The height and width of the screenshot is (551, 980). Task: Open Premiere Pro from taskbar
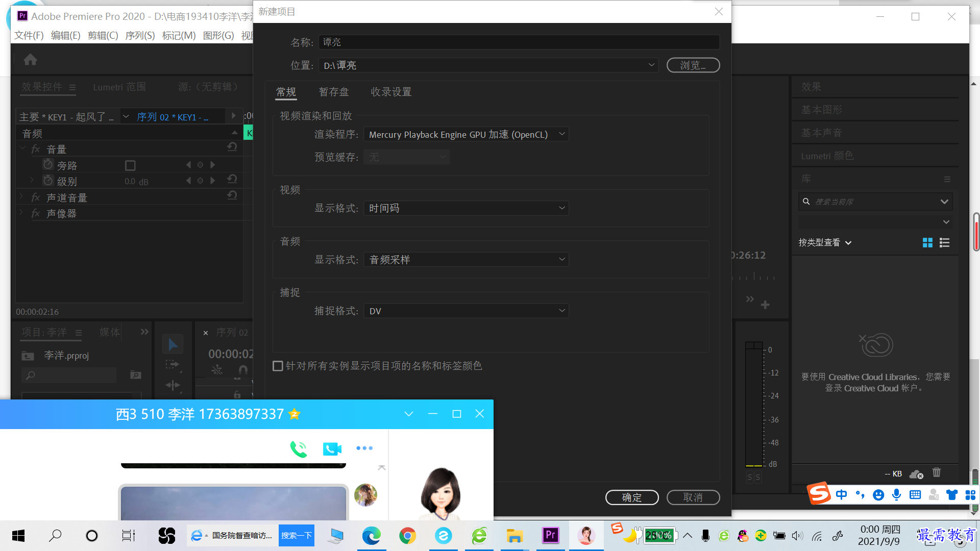(550, 535)
